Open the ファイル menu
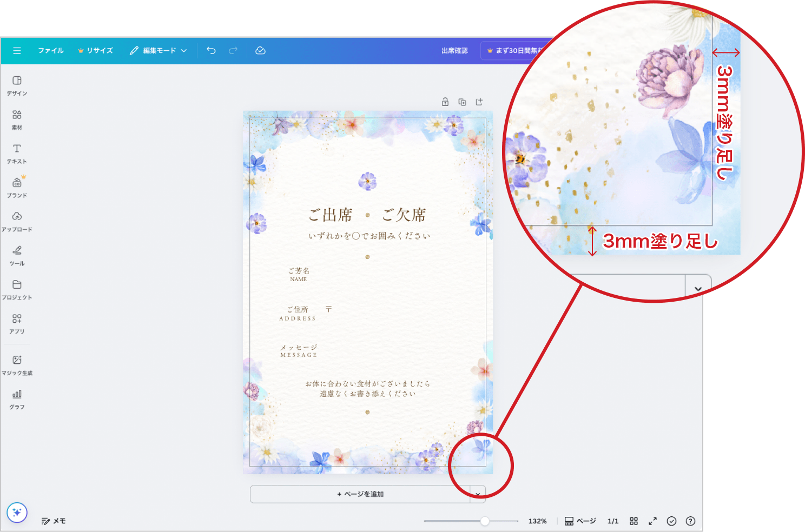The height and width of the screenshot is (532, 805). [50, 50]
